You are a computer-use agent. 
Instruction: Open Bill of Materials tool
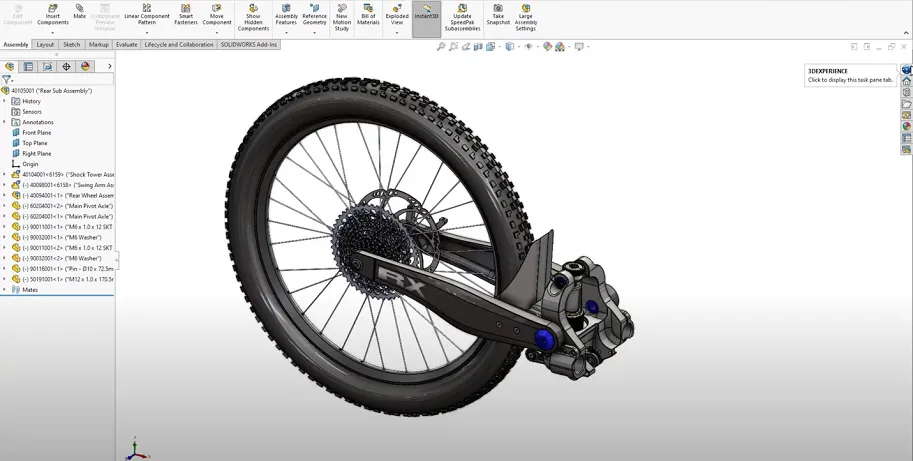(368, 15)
